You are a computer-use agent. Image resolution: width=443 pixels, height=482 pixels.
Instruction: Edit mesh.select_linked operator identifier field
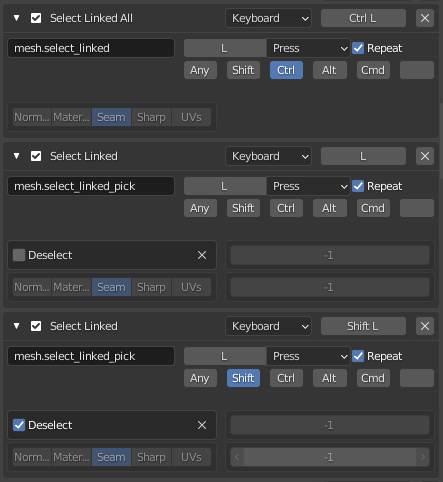pos(91,48)
